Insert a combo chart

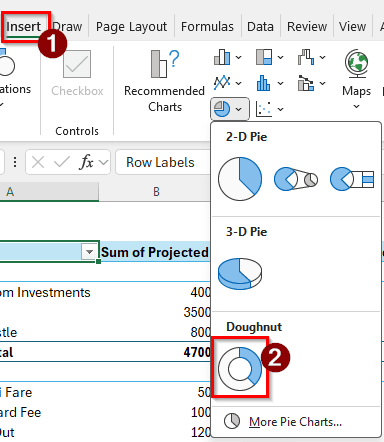(x=306, y=83)
